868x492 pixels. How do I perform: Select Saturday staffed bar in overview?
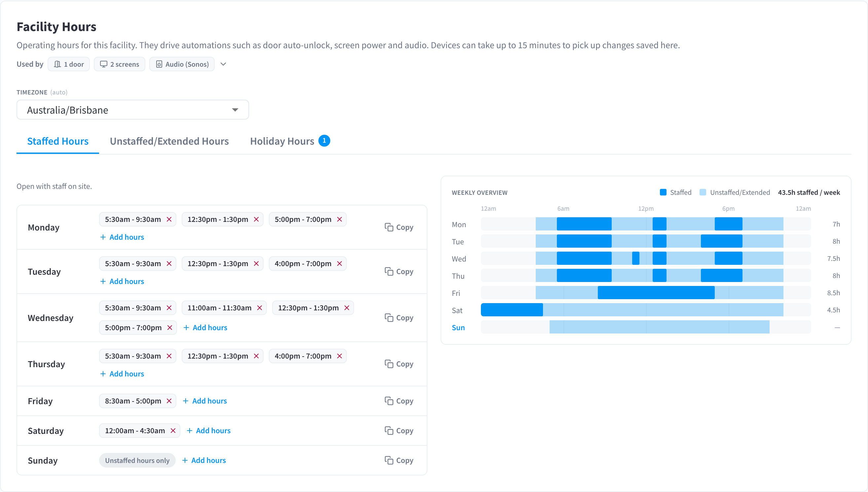pyautogui.click(x=512, y=310)
